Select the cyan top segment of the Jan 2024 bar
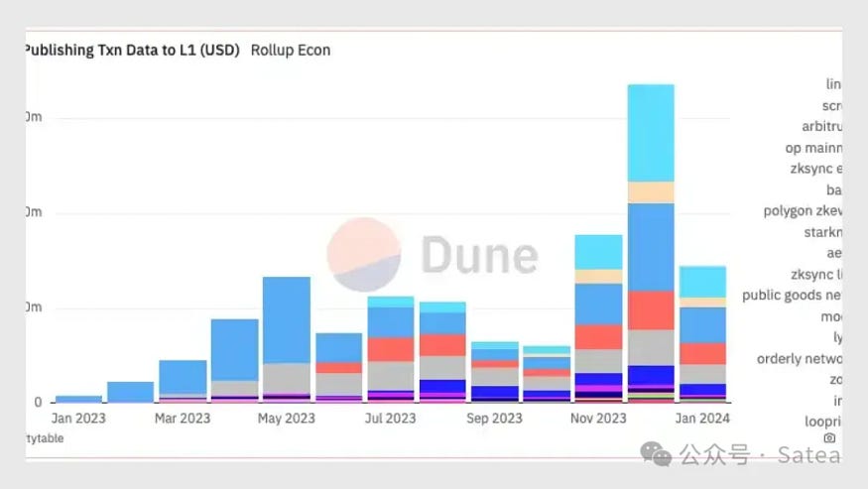This screenshot has width=868, height=489. point(702,282)
